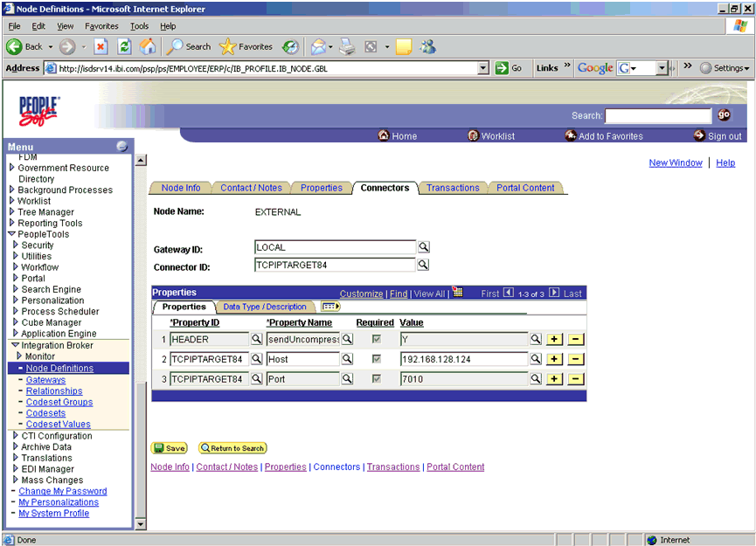
Task: Collapse the Integration Broker tree node
Action: coord(14,344)
